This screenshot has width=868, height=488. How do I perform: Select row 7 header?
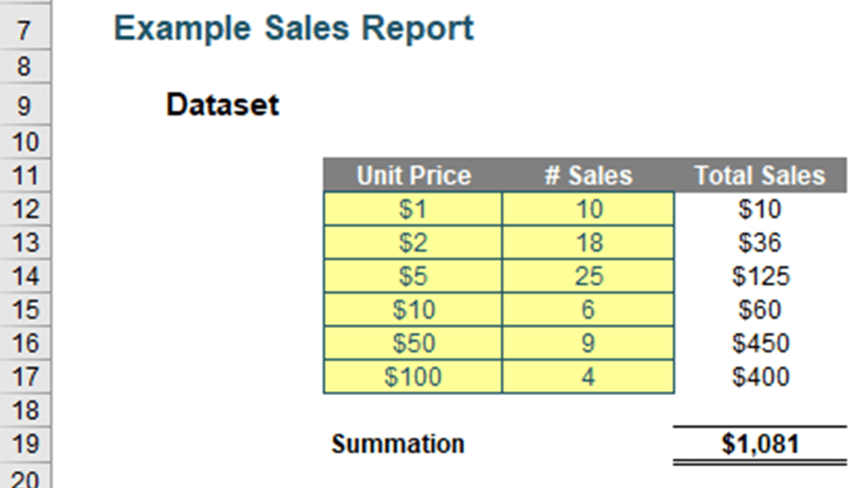tap(24, 30)
